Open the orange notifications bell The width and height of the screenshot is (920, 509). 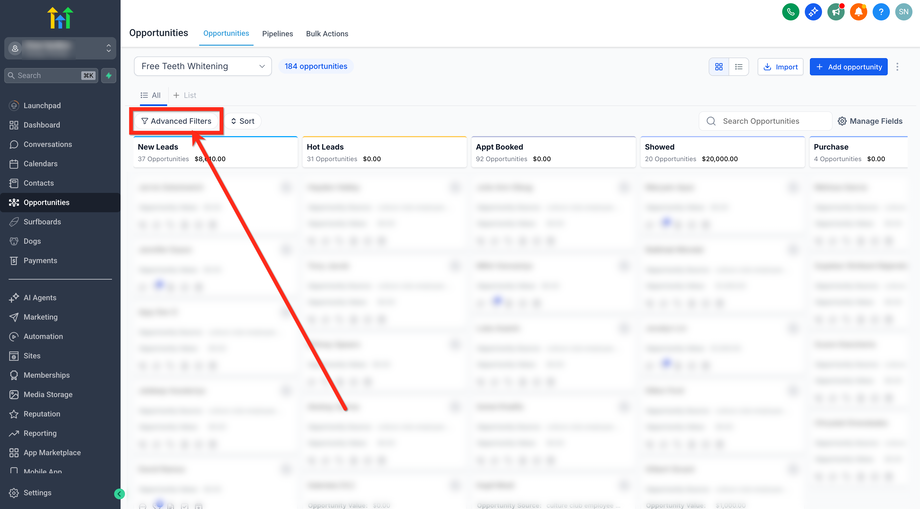858,12
